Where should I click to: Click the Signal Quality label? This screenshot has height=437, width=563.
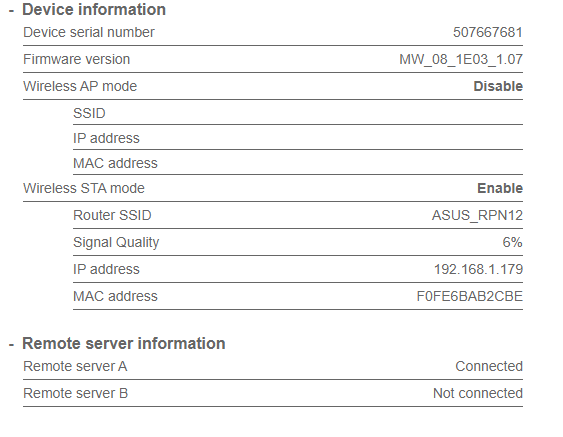(116, 242)
